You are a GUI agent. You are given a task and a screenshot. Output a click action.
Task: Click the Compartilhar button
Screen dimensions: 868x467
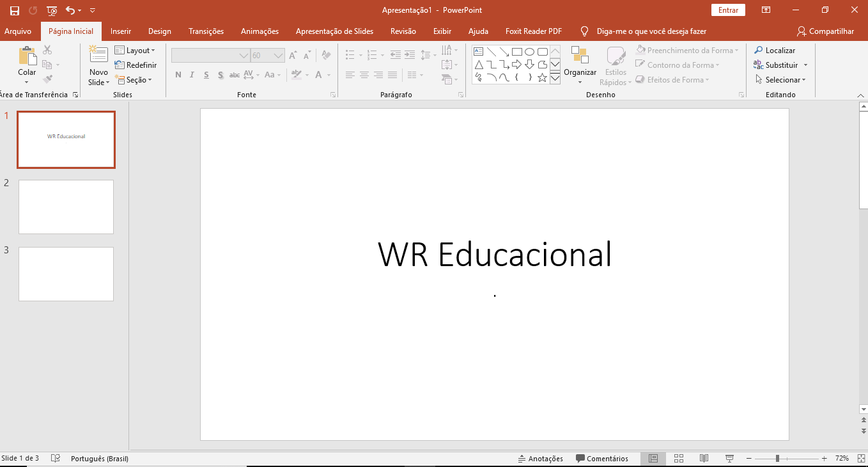coord(825,31)
